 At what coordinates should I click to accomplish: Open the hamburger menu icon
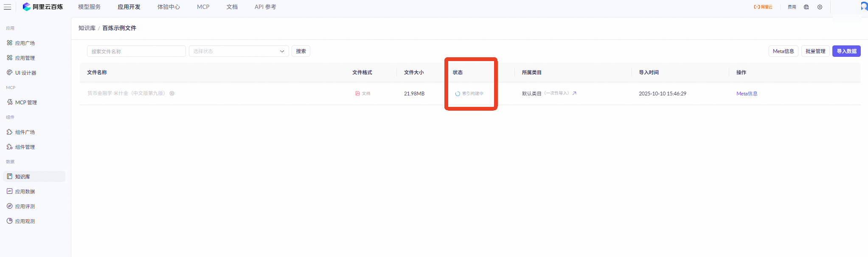click(7, 7)
